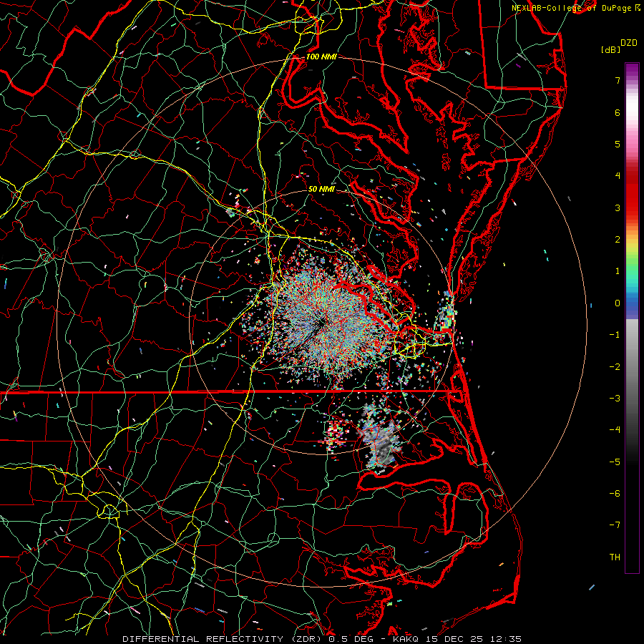Click the ZDR color scale bar
The image size is (644, 644).
point(632,318)
